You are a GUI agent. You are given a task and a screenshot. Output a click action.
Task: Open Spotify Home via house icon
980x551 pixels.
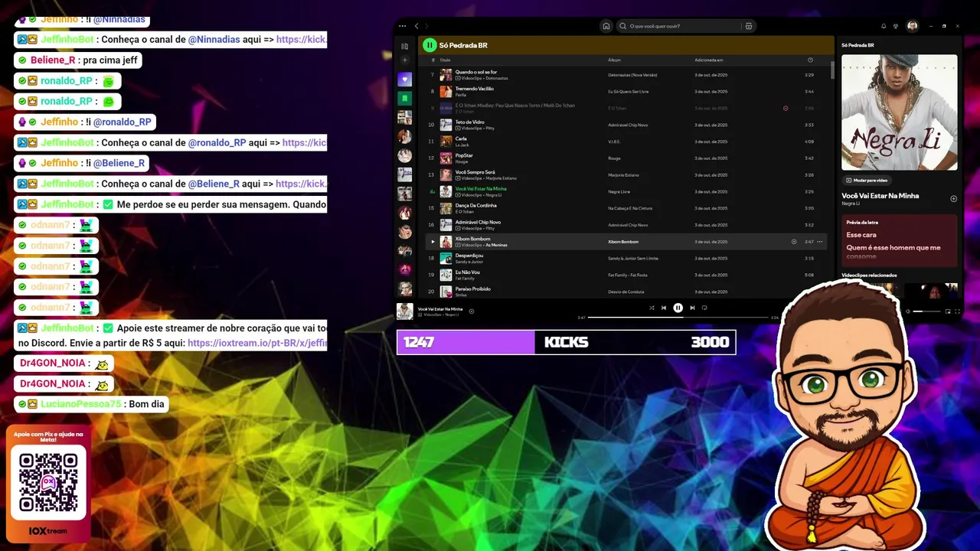click(606, 26)
